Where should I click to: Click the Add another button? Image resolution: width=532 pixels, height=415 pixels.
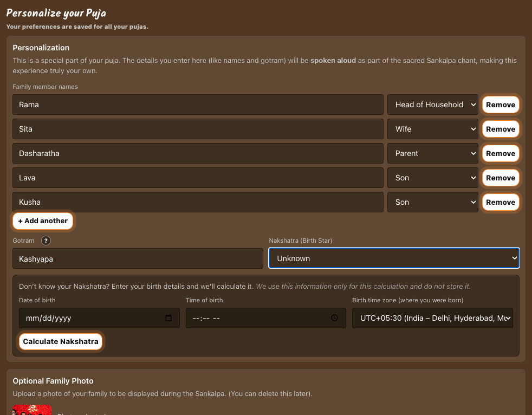(43, 221)
